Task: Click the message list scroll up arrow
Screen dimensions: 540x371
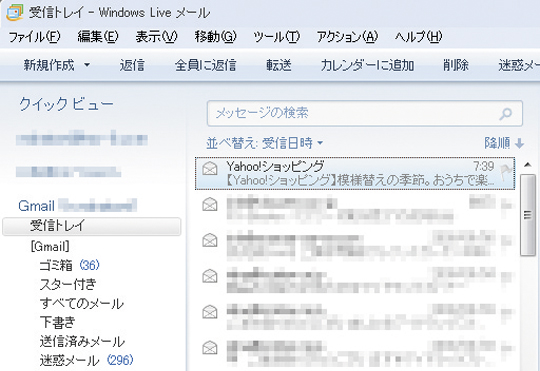Action: tap(527, 165)
